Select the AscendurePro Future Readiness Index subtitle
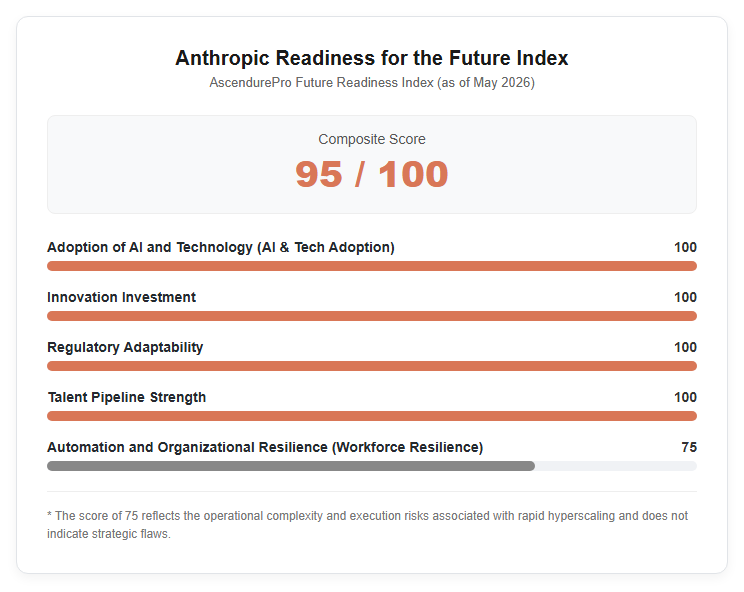The height and width of the screenshot is (592, 744). click(372, 83)
